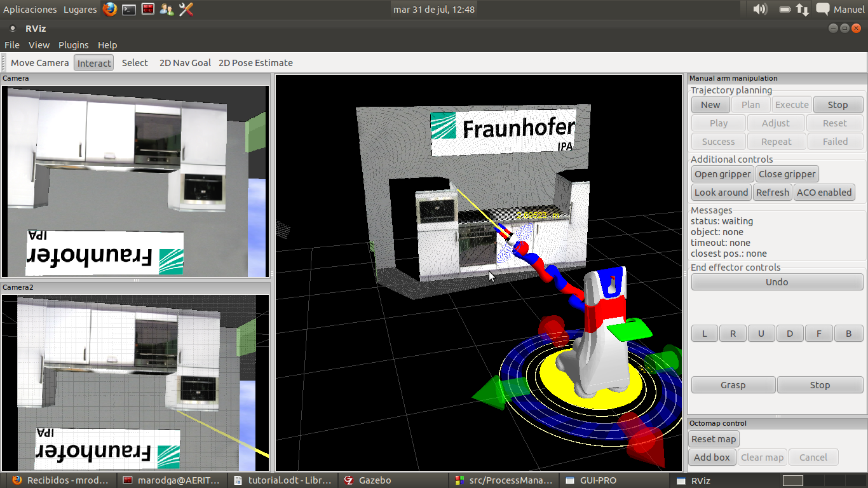Screen dimensions: 868x488
Task: Move end effector right with R
Action: 733,334
